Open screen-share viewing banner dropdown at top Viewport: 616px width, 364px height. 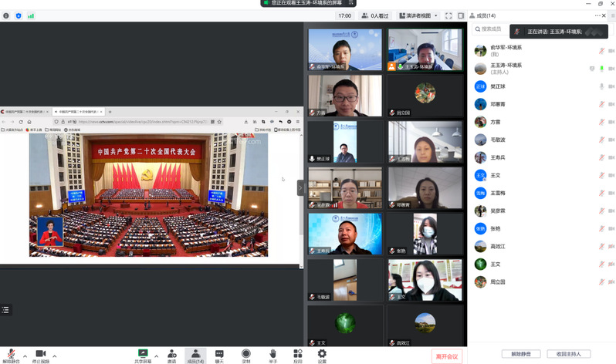click(351, 3)
